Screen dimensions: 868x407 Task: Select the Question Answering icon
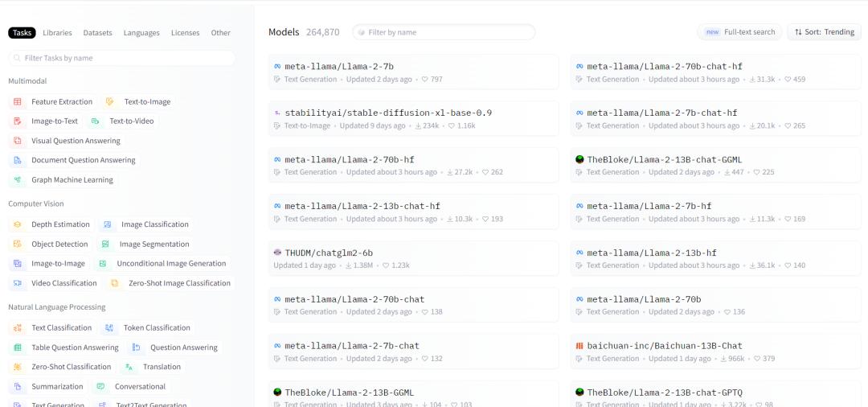(x=136, y=347)
